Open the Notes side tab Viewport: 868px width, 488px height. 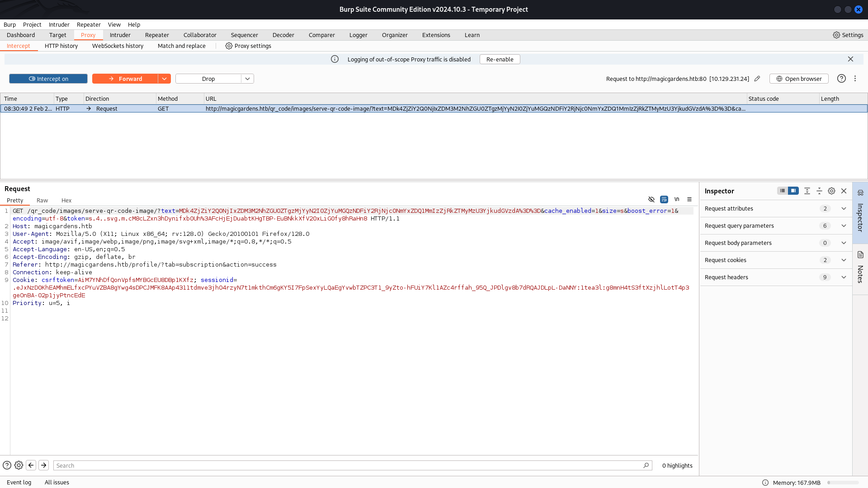(860, 269)
